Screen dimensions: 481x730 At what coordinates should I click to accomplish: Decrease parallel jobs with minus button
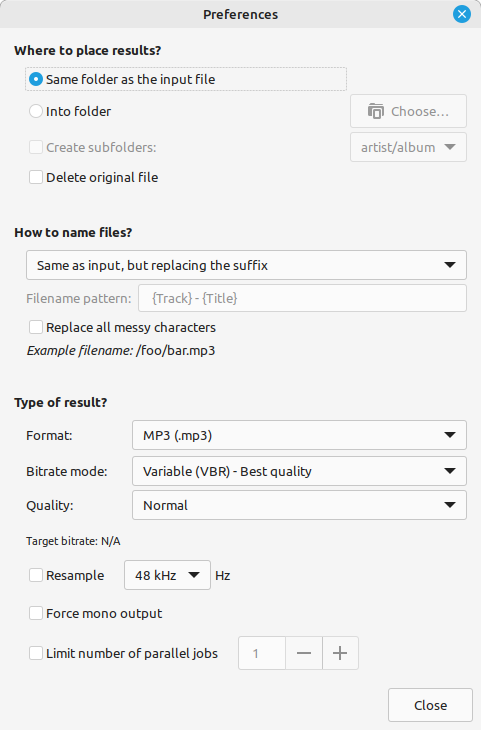[x=304, y=653]
